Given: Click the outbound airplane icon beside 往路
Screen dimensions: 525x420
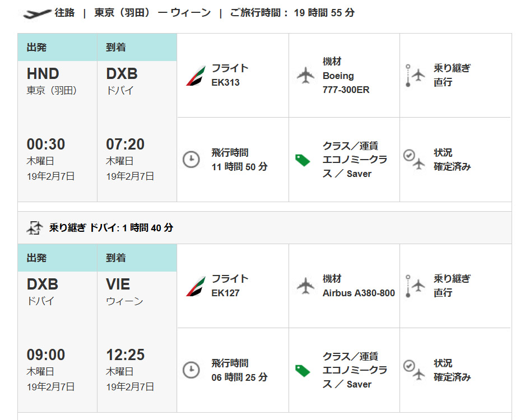Looking at the screenshot, I should tap(36, 14).
